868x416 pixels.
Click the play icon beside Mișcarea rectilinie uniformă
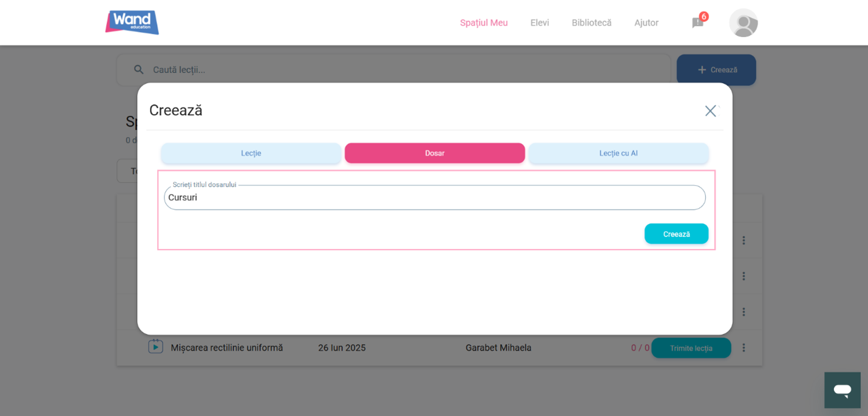coord(155,347)
